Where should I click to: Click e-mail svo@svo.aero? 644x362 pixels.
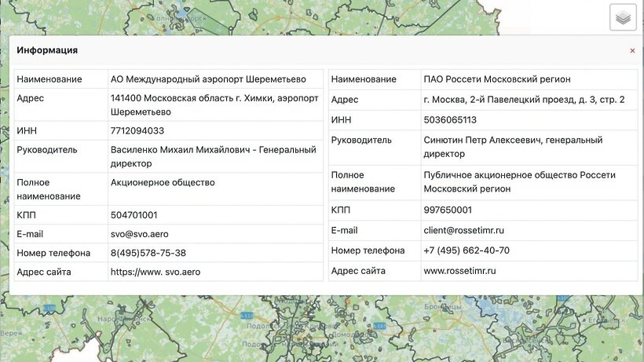(x=139, y=234)
